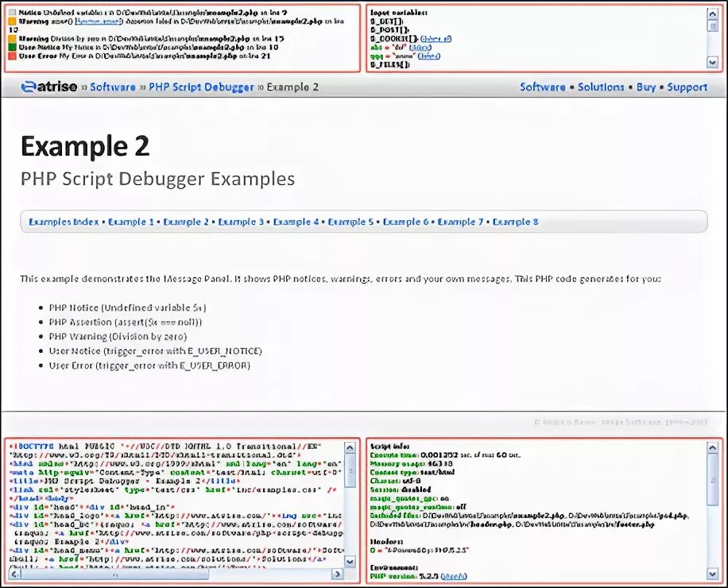Click the Script info vertical scrollbar thumb
Image resolution: width=728 pixels, height=588 pixels.
[712, 480]
